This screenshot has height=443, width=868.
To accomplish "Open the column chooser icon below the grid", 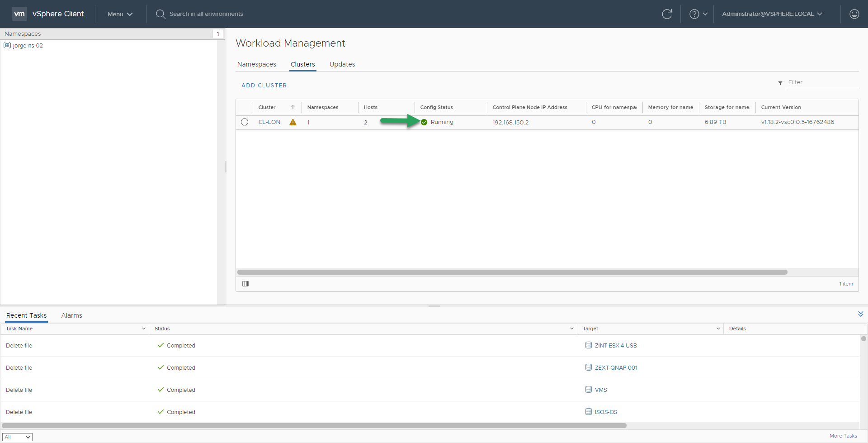I will 245,284.
